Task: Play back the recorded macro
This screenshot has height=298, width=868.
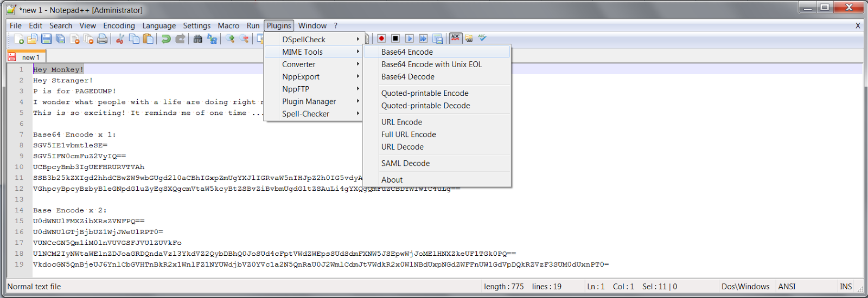Action: [x=410, y=38]
